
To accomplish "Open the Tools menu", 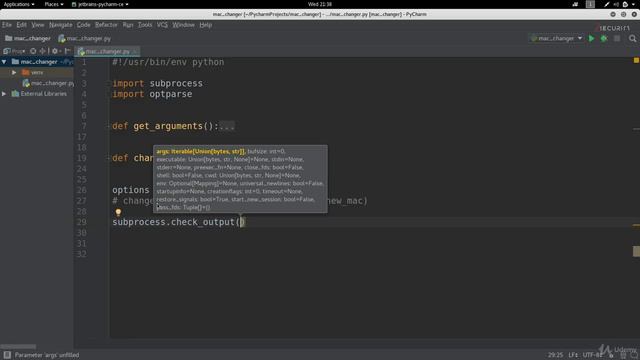I will tap(145, 25).
